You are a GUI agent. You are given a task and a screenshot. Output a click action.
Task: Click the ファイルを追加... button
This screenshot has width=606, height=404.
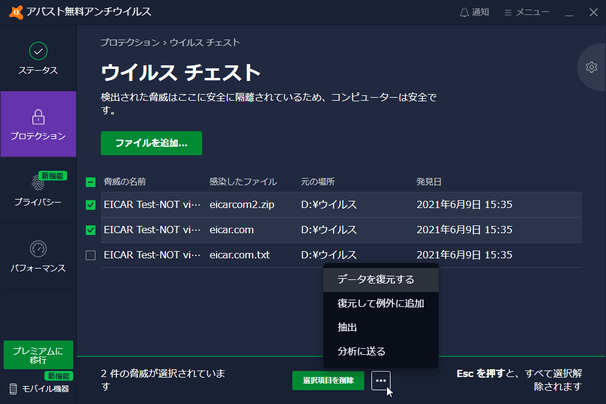point(152,143)
